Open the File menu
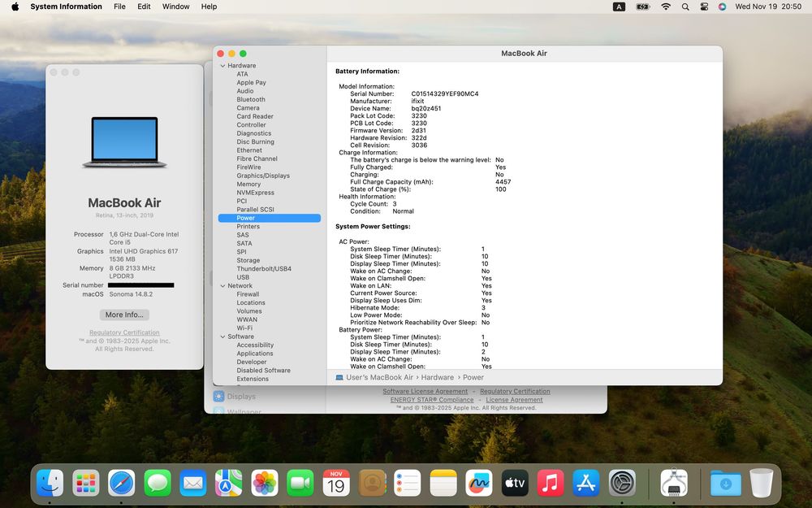 tap(119, 7)
